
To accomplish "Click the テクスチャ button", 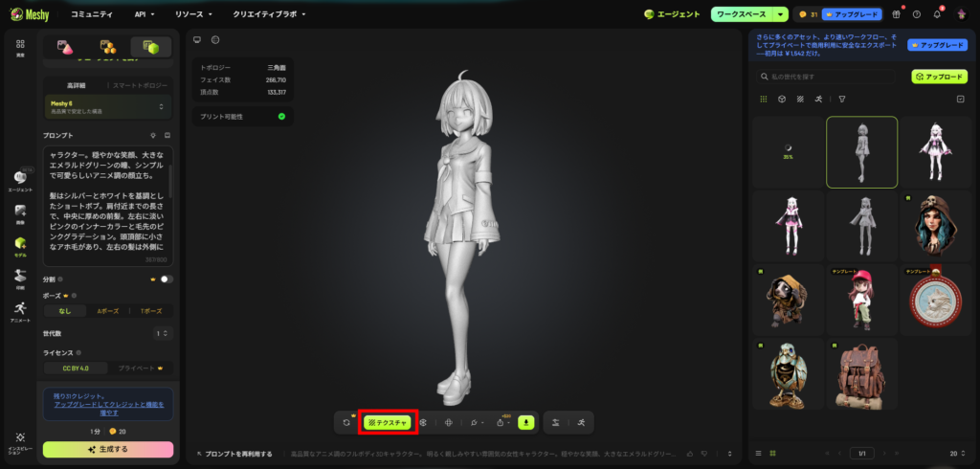I will point(388,423).
